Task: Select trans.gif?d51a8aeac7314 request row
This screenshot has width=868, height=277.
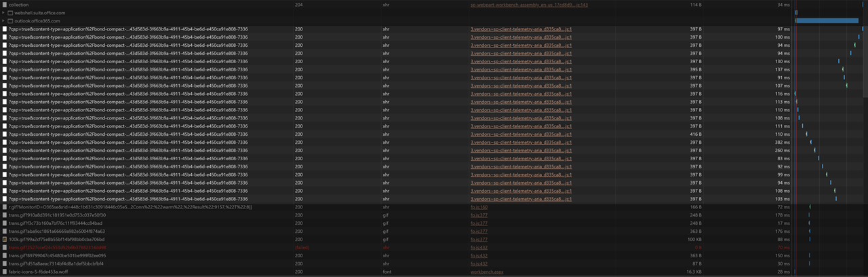Action: click(434, 263)
